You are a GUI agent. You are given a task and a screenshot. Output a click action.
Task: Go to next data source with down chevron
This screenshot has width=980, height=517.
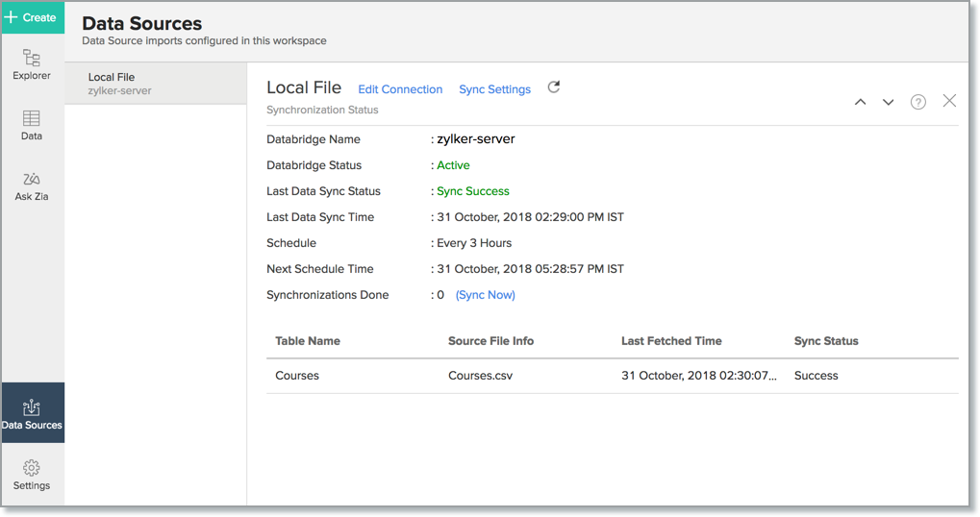889,102
